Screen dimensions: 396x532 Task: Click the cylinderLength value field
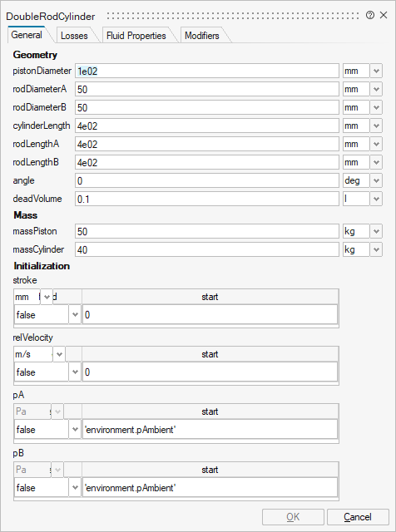tap(207, 126)
